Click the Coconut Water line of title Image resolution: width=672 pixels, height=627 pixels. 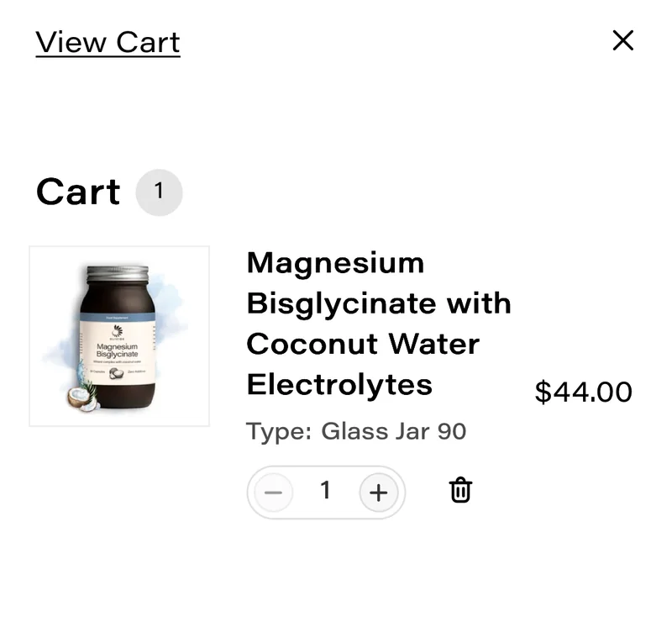pyautogui.click(x=363, y=344)
